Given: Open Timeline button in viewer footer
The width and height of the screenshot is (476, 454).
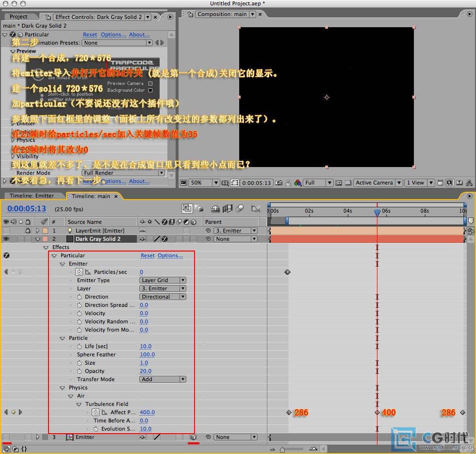Looking at the screenshot, I should [x=460, y=183].
